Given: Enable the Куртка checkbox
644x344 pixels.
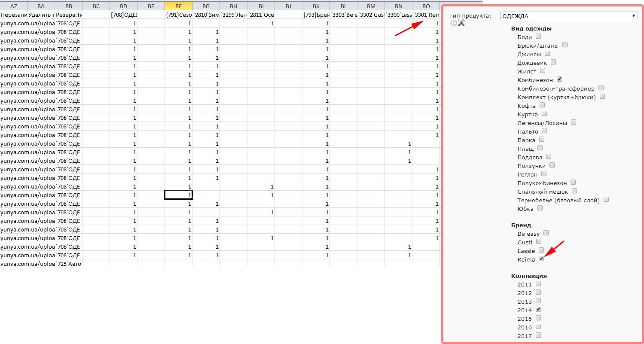Looking at the screenshot, I should coord(544,114).
